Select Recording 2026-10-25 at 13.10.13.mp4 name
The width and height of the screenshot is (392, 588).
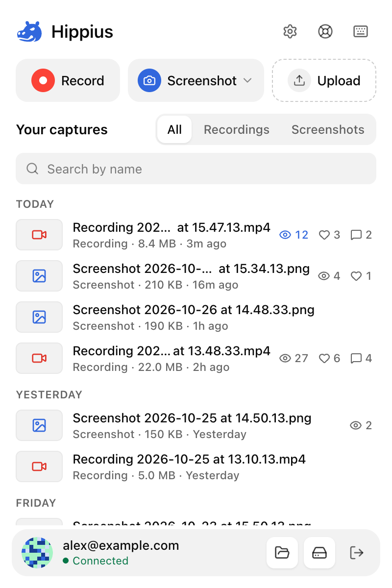[189, 459]
